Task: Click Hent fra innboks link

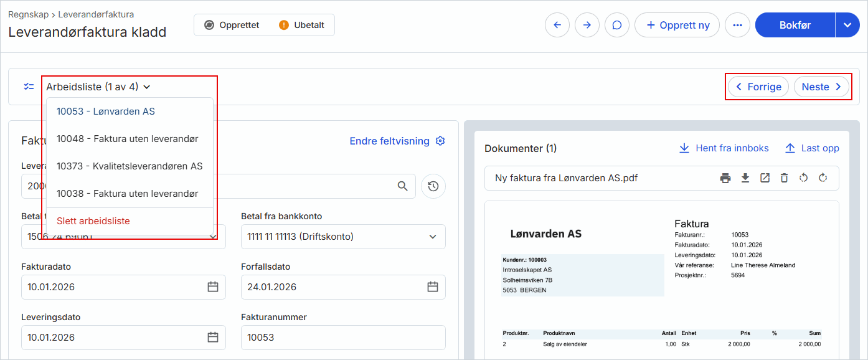Action: [x=724, y=148]
